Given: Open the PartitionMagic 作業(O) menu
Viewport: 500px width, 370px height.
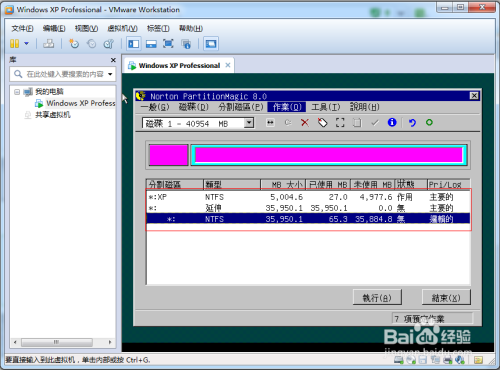Looking at the screenshot, I should pos(287,107).
